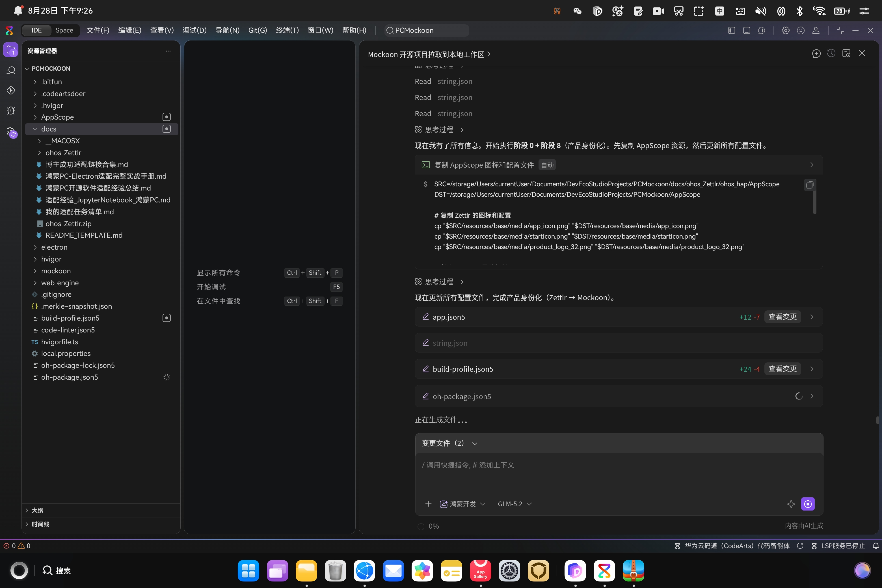This screenshot has height=588, width=882.
Task: Open the control center sliders icon
Action: coord(864,11)
